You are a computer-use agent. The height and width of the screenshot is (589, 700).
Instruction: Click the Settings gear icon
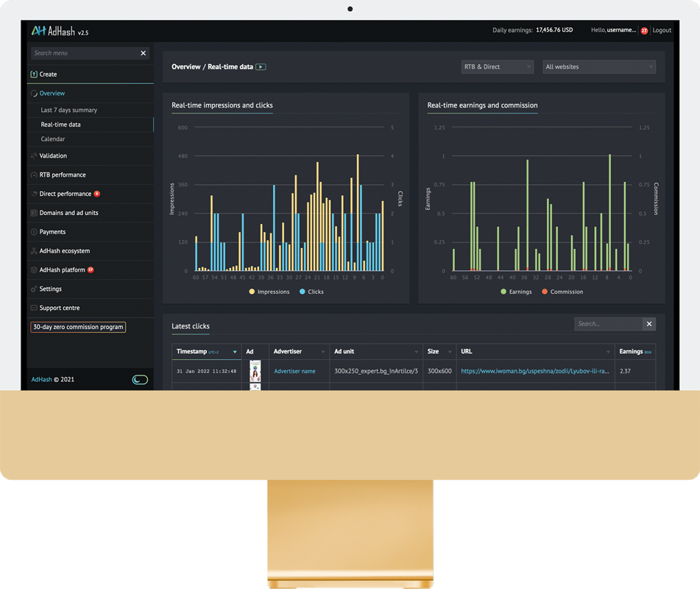point(34,289)
